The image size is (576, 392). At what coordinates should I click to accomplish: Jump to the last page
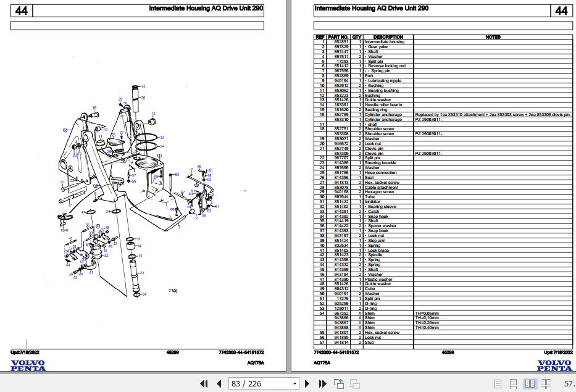[322, 383]
